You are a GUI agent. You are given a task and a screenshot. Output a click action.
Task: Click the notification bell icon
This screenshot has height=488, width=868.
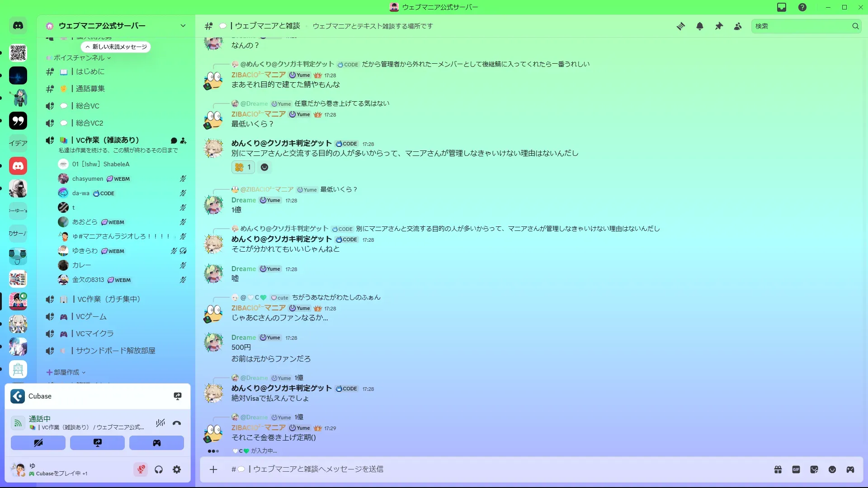click(x=700, y=26)
